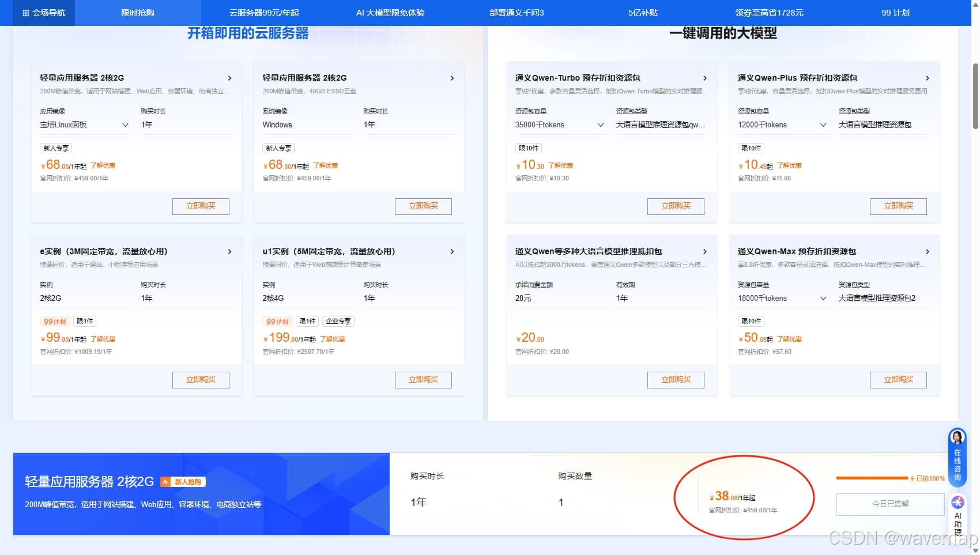The image size is (980, 555).
Task: Expand the 宝塔Linux面板 image dropdown
Action: coord(85,125)
